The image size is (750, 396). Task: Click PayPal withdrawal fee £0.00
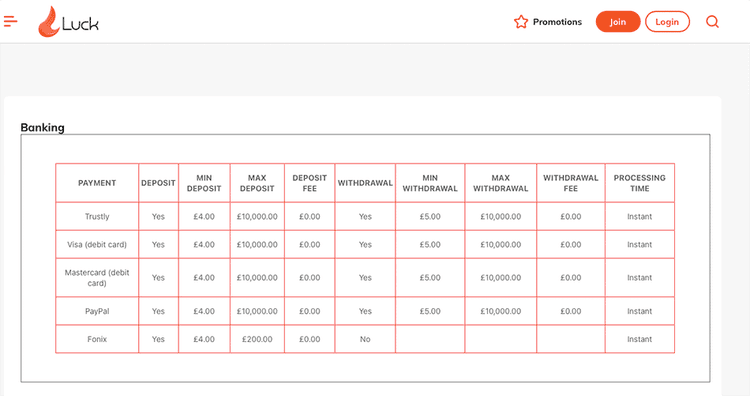(571, 311)
